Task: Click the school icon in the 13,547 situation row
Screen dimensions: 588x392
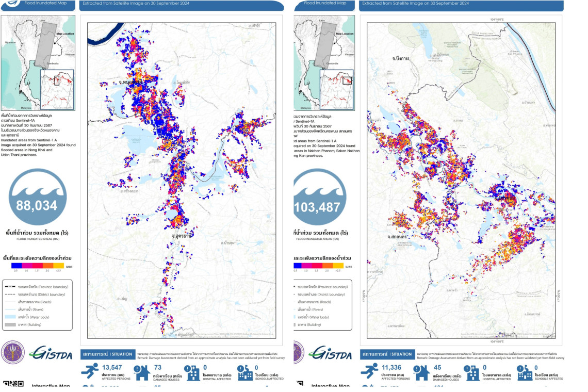Action: [x=244, y=372]
